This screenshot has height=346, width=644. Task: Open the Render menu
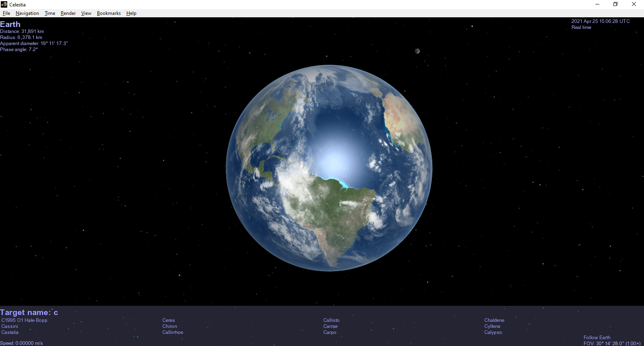68,13
